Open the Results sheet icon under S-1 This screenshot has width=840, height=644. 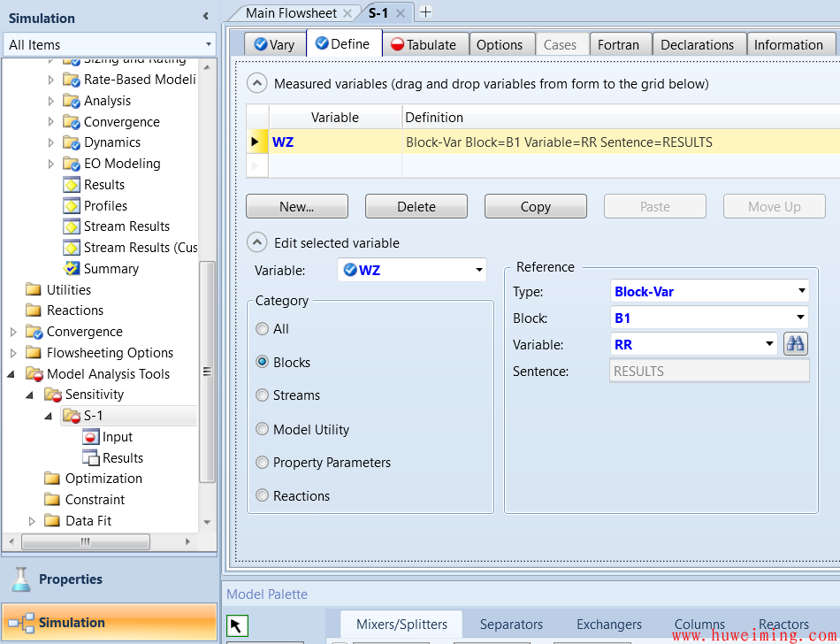[90, 458]
